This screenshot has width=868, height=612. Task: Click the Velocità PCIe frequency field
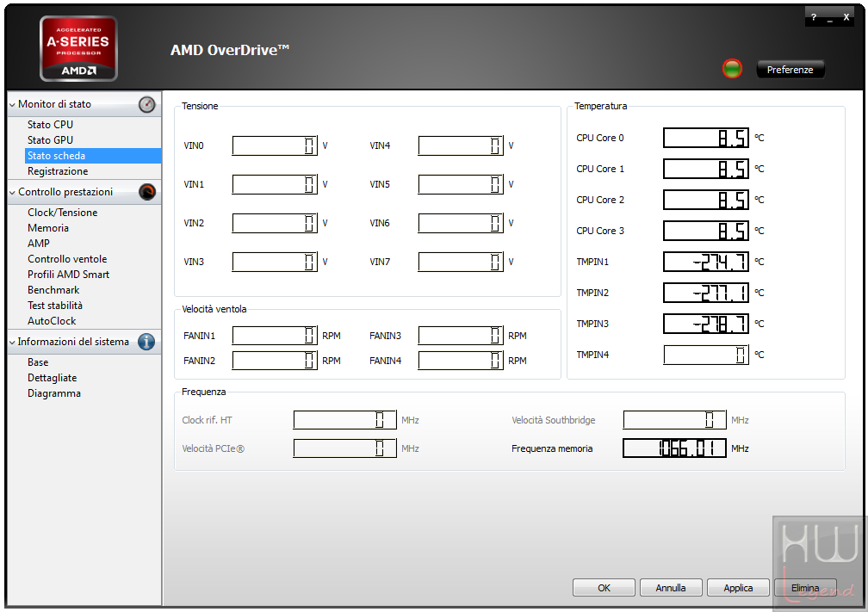click(x=344, y=448)
